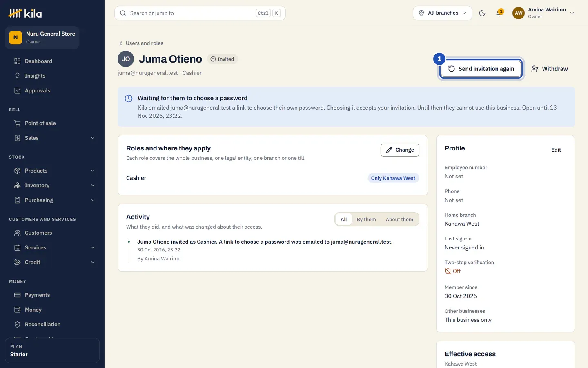Expand the Inventory submenu
588x368 pixels.
coord(93,186)
